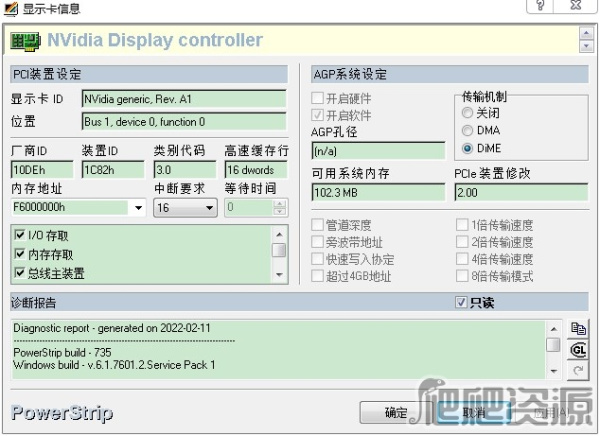Screen dimensions: 600x436
Task: Toggle the 开启软件 checkbox
Action: click(x=317, y=115)
